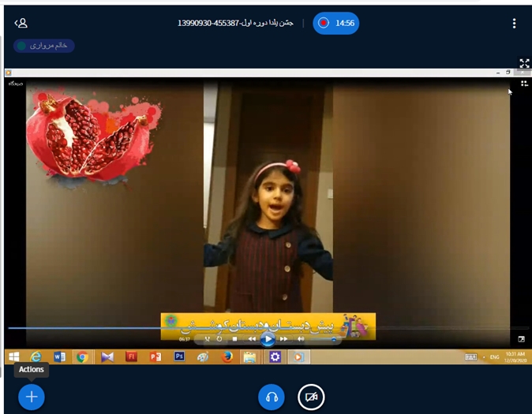Make the presentation fullscreen

click(x=524, y=63)
